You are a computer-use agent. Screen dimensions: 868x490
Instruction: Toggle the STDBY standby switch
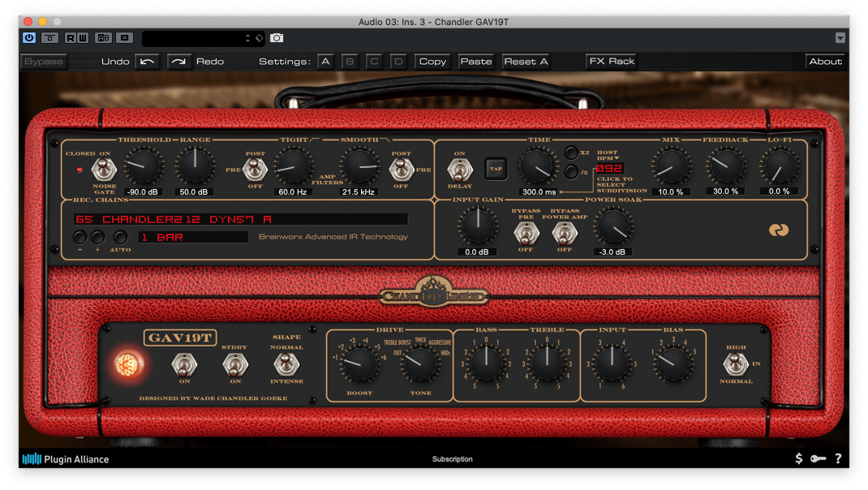(x=235, y=365)
